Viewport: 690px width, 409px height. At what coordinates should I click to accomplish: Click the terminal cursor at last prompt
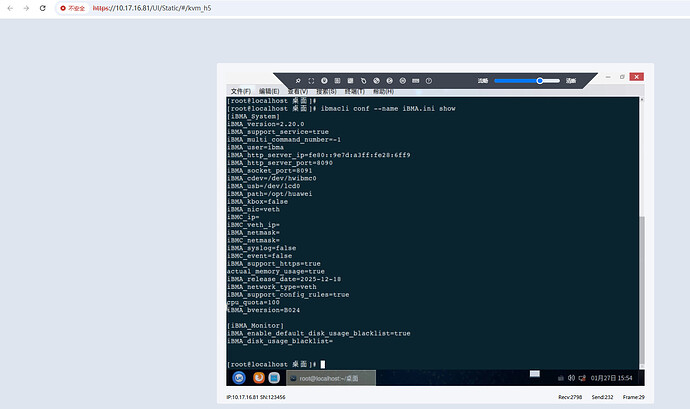323,365
